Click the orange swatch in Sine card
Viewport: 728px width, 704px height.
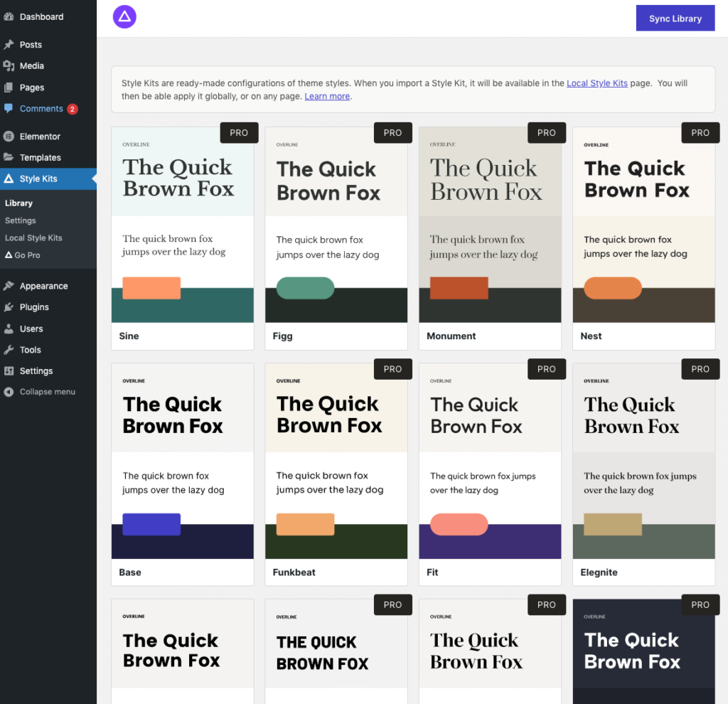pyautogui.click(x=151, y=288)
